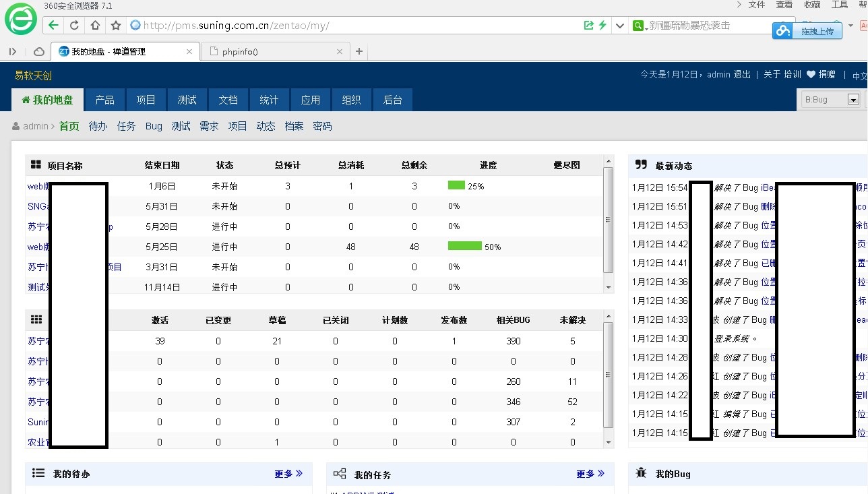Click the list icon beside 我的待办
Screen dimensions: 868x494
(x=38, y=473)
